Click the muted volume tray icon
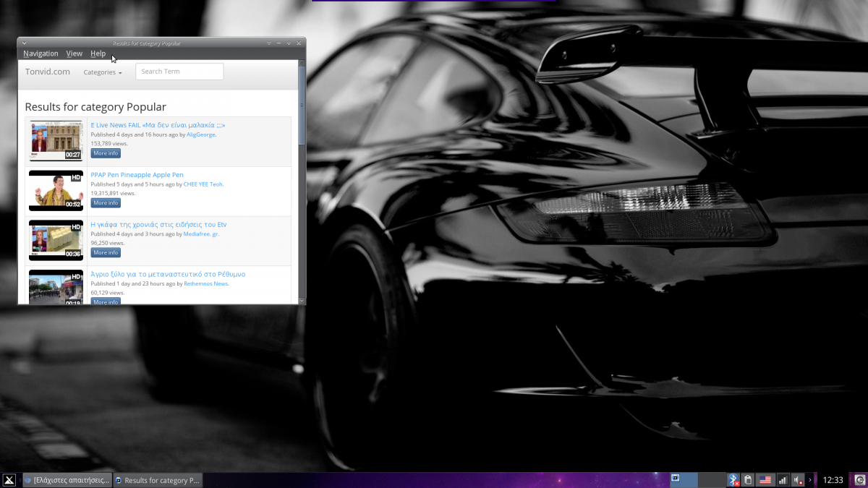The height and width of the screenshot is (488, 868). [799, 480]
